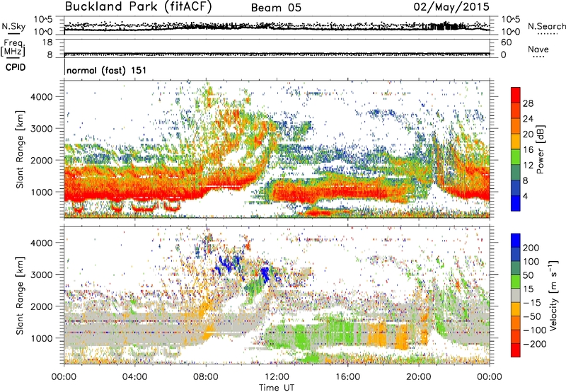The image size is (566, 392).
Task: Click the blue top of velocity colorbar
Action: tap(516, 241)
